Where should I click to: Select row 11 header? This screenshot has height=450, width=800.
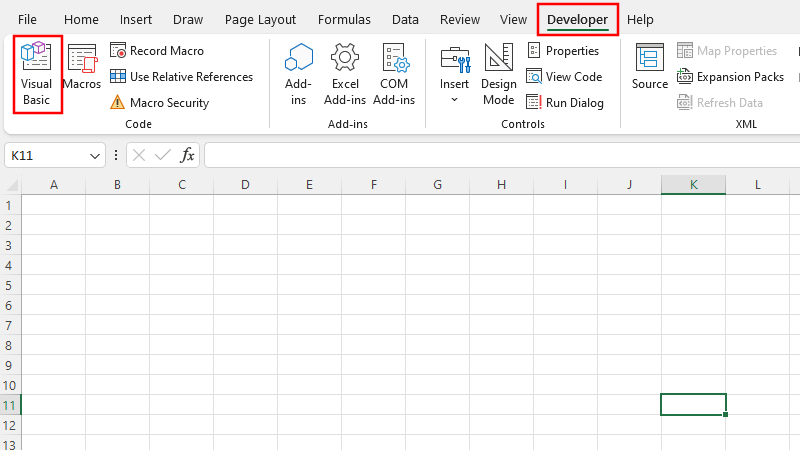(x=10, y=405)
